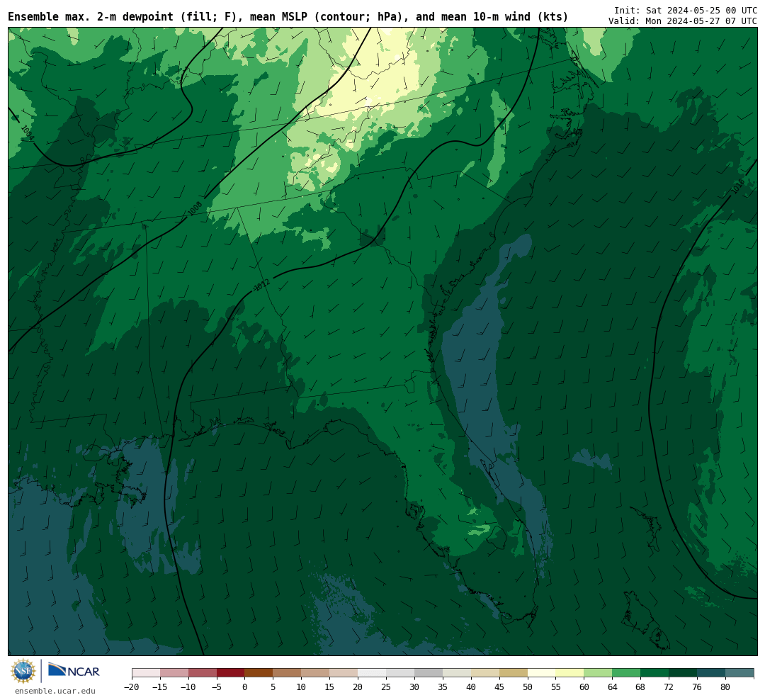Click the 68 colorbar tick label

(x=641, y=687)
